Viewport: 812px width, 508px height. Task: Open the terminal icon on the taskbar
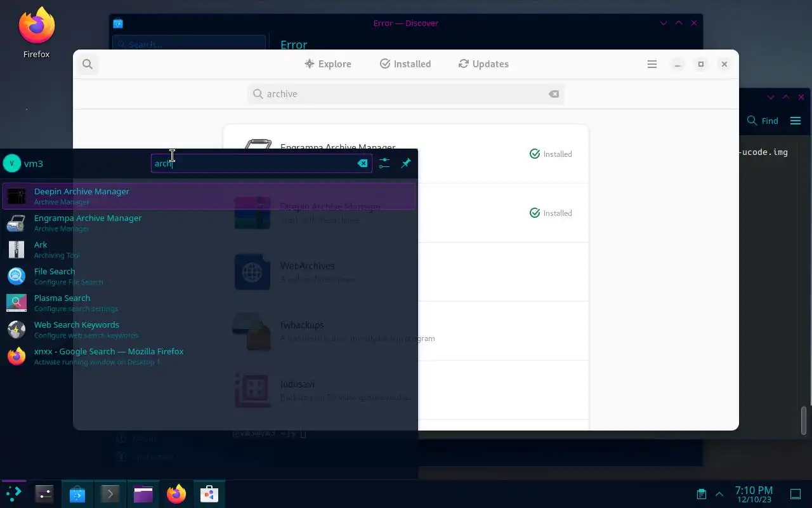[x=110, y=493]
